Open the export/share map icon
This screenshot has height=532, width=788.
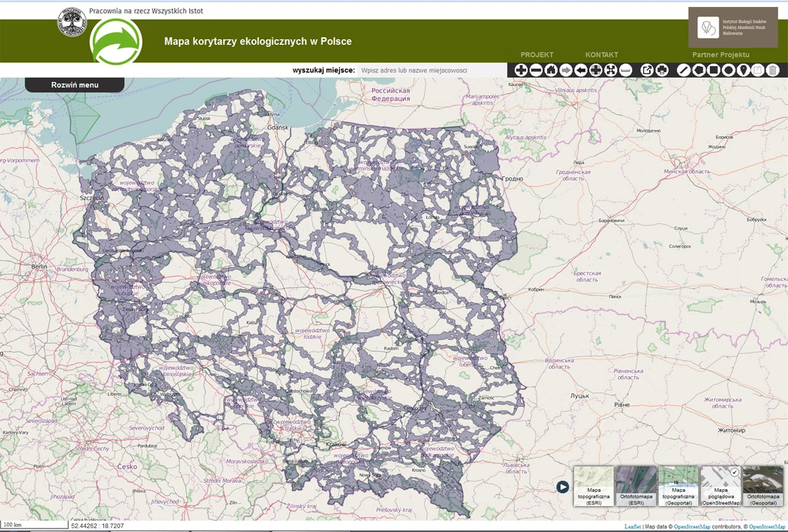[x=647, y=69]
